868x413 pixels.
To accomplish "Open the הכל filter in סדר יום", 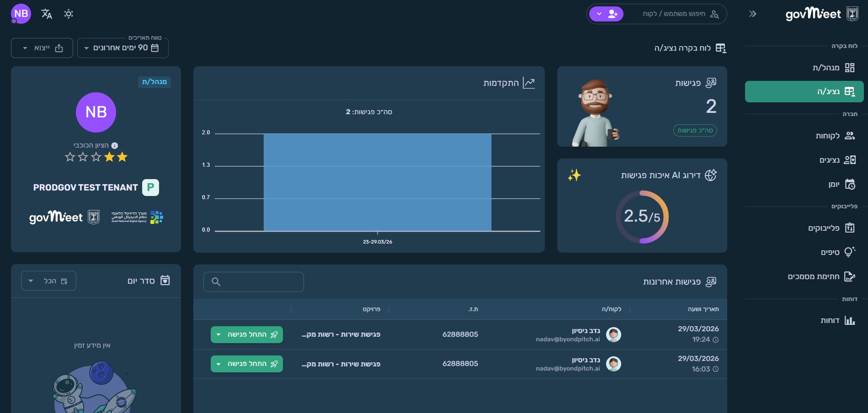I will tap(48, 281).
